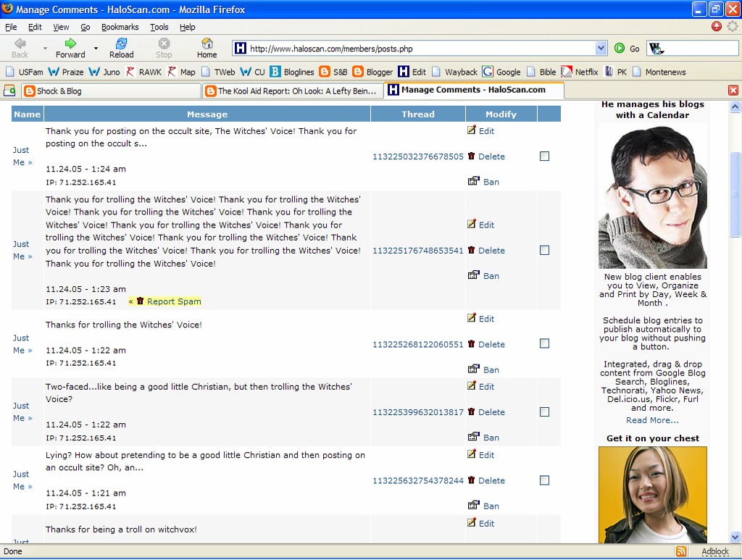742x560 pixels.
Task: Open the Wayback bookmark
Action: [x=454, y=72]
